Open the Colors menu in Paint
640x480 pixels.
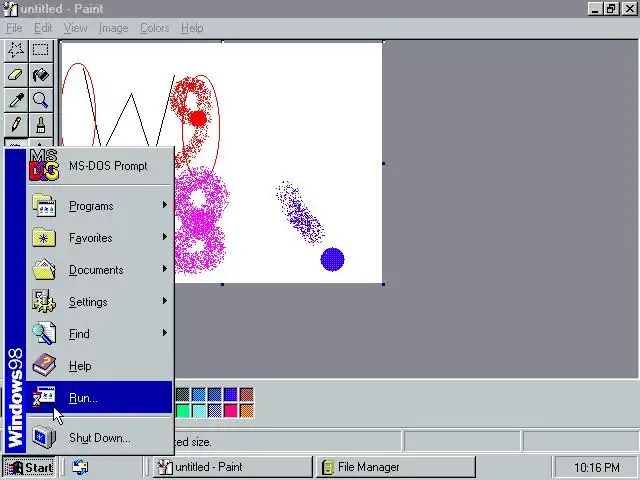point(155,28)
